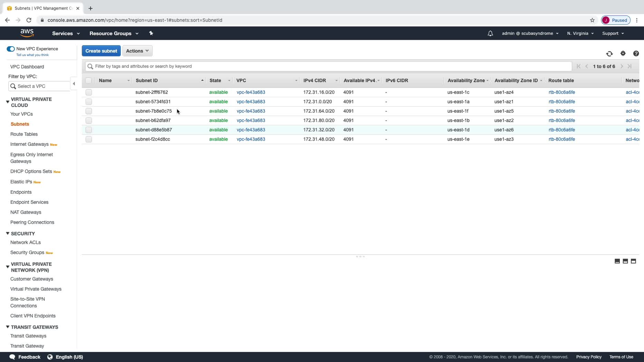Open route table link for subnet-5734fd31
644x362 pixels.
562,102
